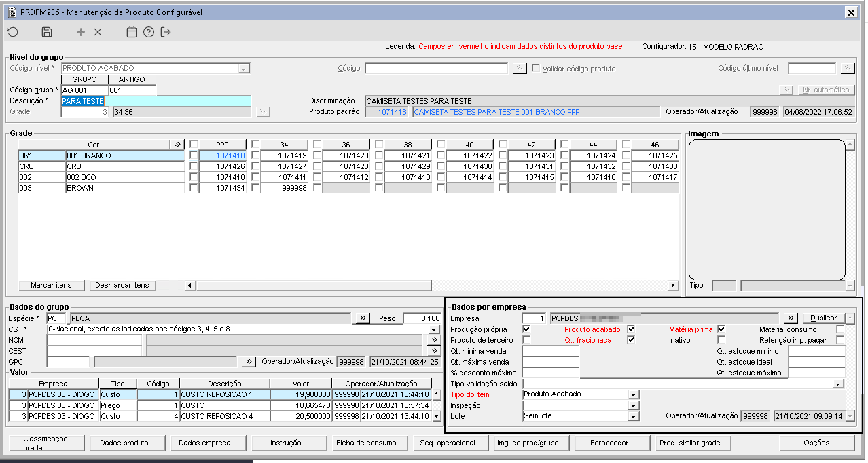868x463 pixels.
Task: Save the record with the floppy disk icon
Action: click(47, 32)
